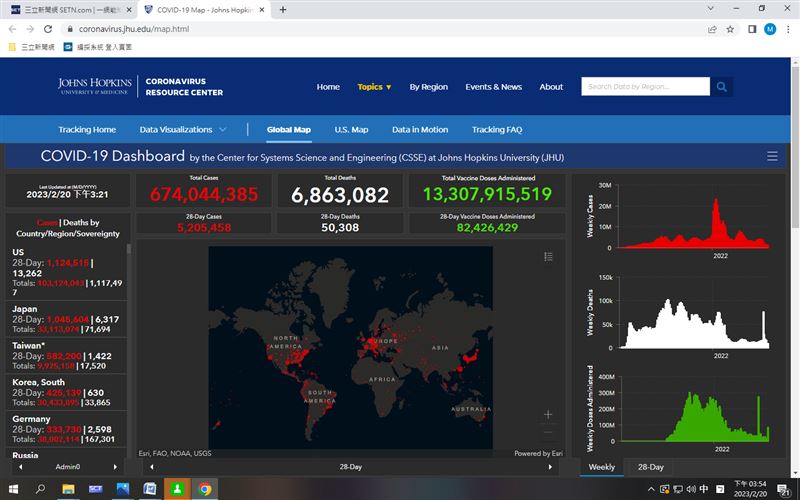Viewport: 800px width, 500px height.
Task: Open the About page
Action: pyautogui.click(x=551, y=87)
